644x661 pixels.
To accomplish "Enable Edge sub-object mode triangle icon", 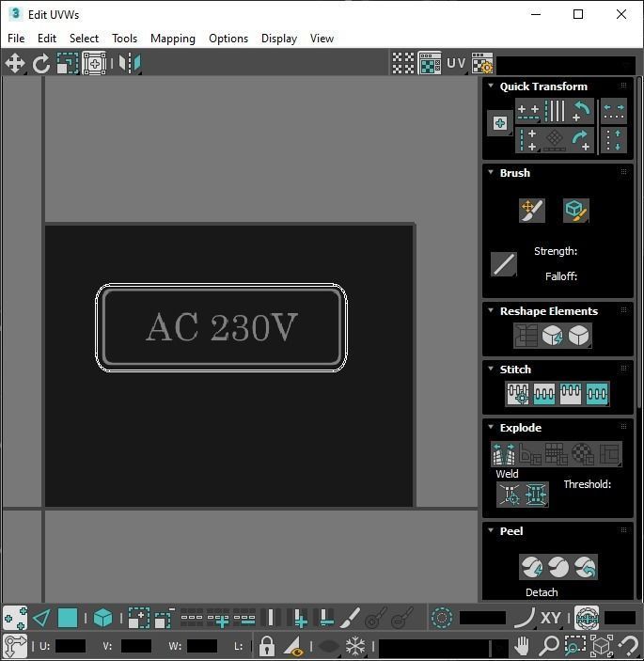I will click(41, 619).
